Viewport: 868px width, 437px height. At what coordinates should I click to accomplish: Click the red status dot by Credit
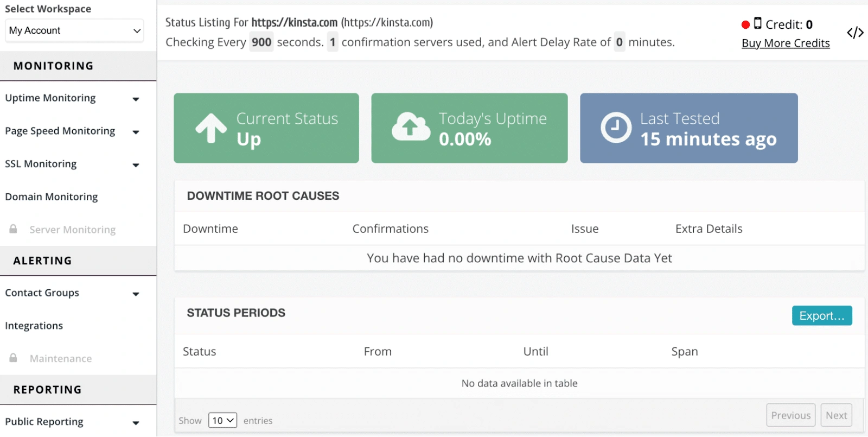click(745, 24)
